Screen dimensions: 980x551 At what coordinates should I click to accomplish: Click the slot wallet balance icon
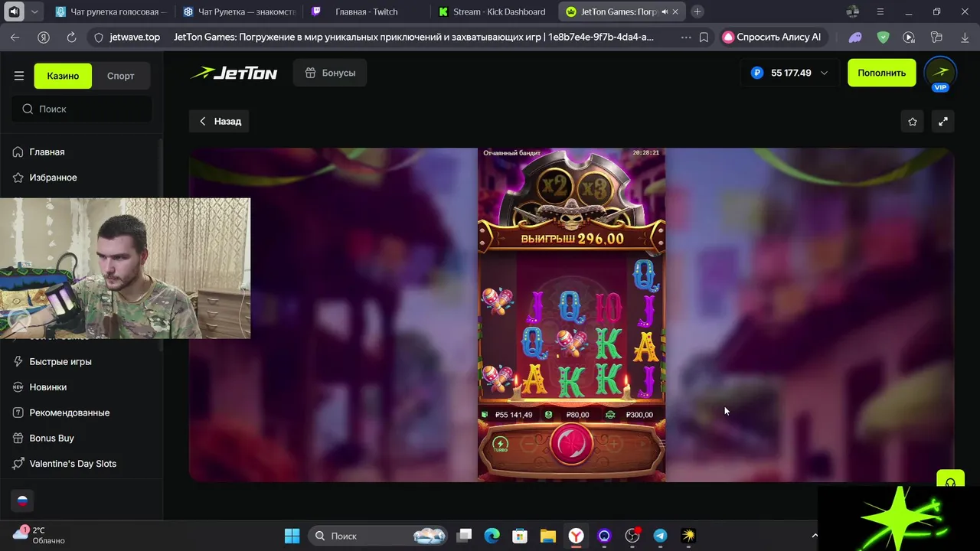point(485,415)
